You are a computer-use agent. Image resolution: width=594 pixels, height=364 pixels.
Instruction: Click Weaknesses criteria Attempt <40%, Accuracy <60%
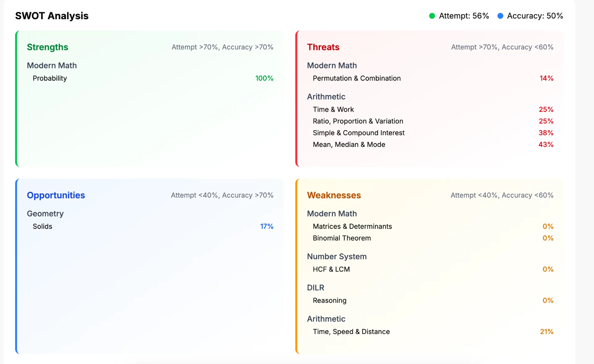pyautogui.click(x=502, y=195)
